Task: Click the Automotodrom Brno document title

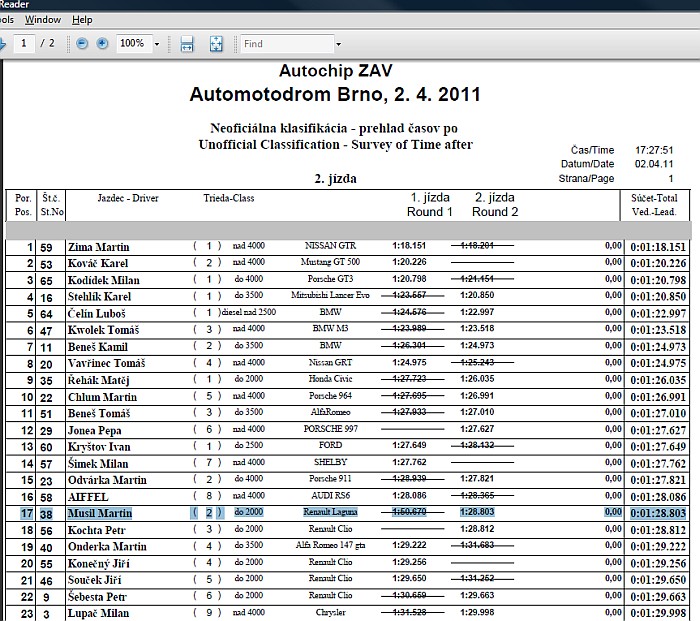Action: point(334,95)
